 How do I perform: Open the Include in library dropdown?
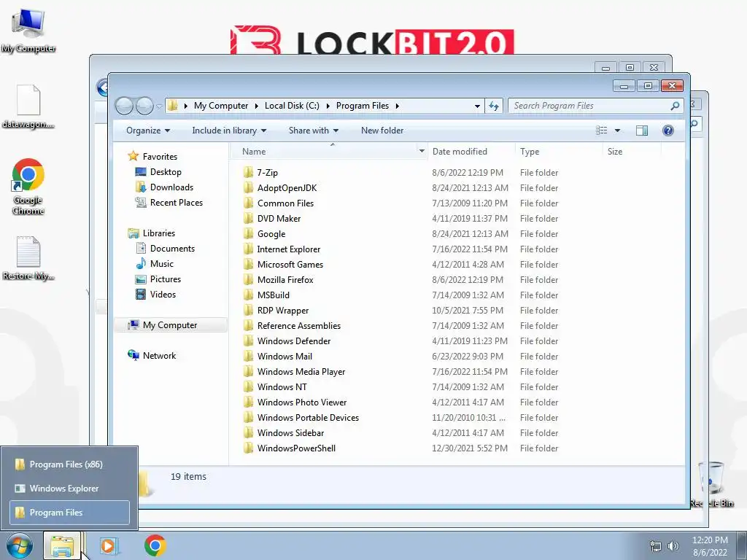(229, 131)
